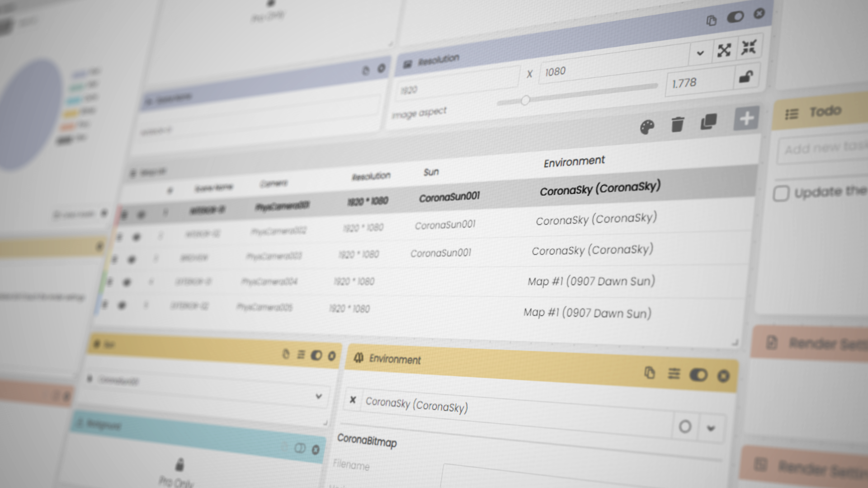Click the plus button to add a new scene
Viewport: 868px width, 488px height.
tap(746, 118)
